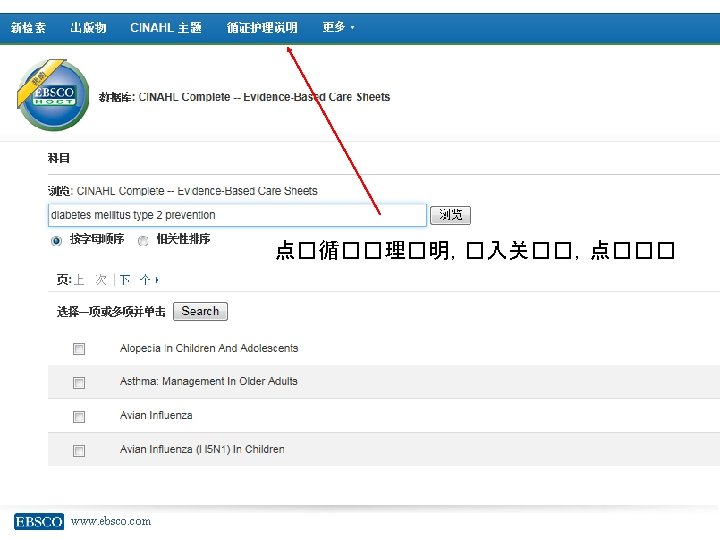The height and width of the screenshot is (540, 720).
Task: Go to next page via 下一个 link
Action: pyautogui.click(x=139, y=280)
